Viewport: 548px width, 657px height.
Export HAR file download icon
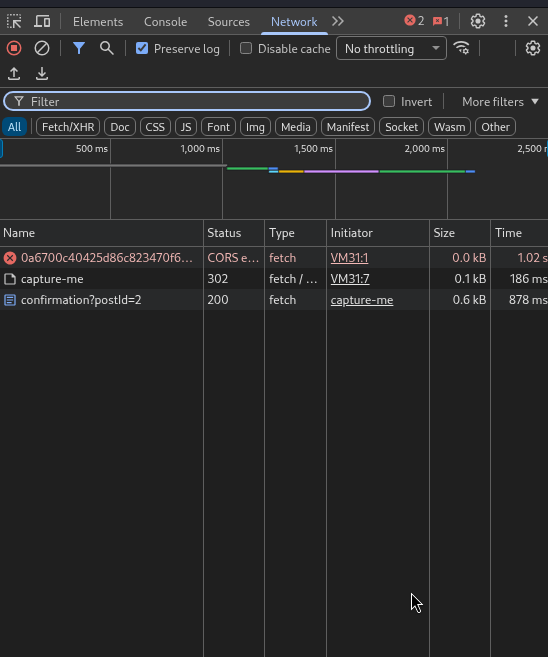[41, 74]
